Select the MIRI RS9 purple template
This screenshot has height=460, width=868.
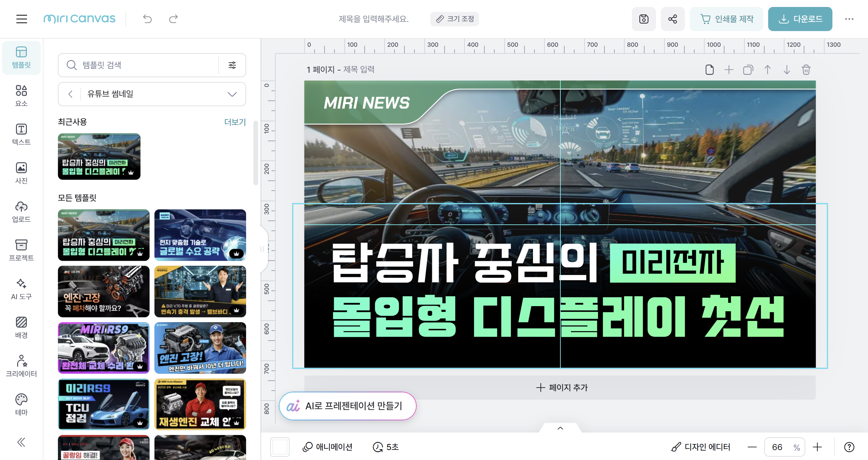tap(104, 348)
